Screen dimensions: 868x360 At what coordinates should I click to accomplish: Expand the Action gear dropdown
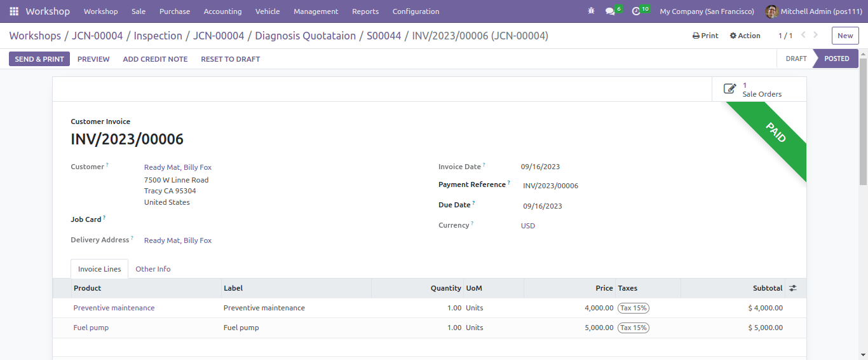pos(745,36)
